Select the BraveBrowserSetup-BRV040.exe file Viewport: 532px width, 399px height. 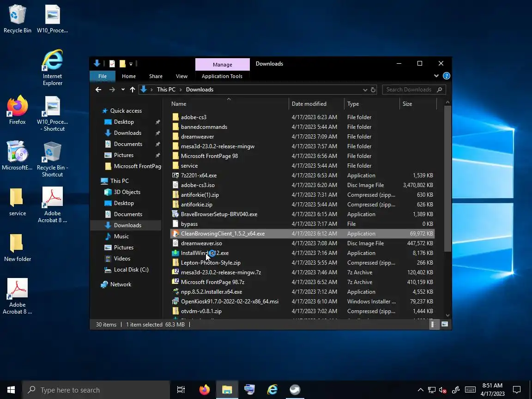tap(219, 214)
